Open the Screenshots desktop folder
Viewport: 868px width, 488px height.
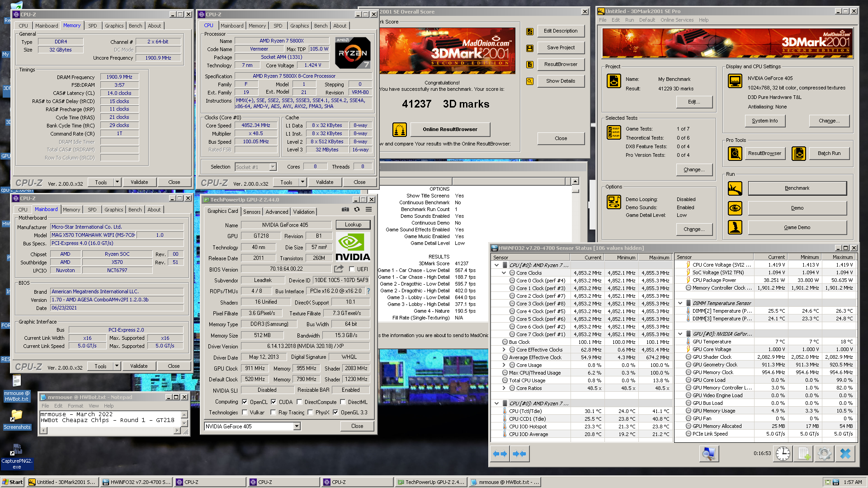pos(17,419)
